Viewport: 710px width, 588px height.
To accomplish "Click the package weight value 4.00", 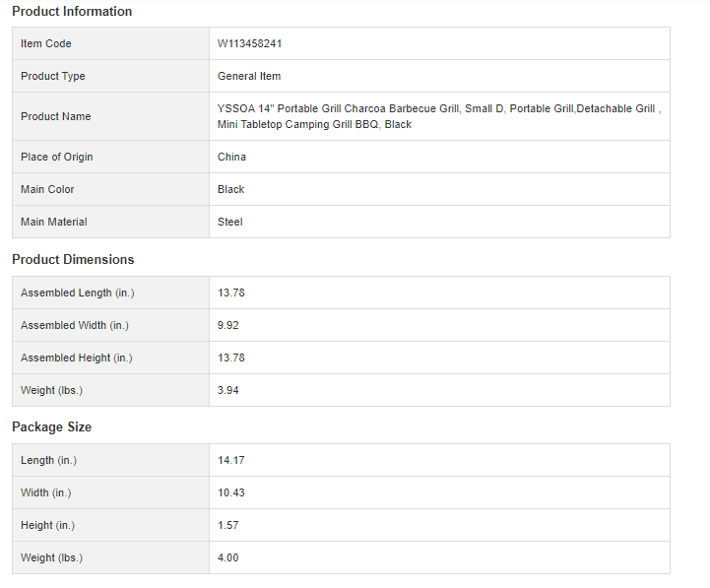I will click(x=228, y=557).
